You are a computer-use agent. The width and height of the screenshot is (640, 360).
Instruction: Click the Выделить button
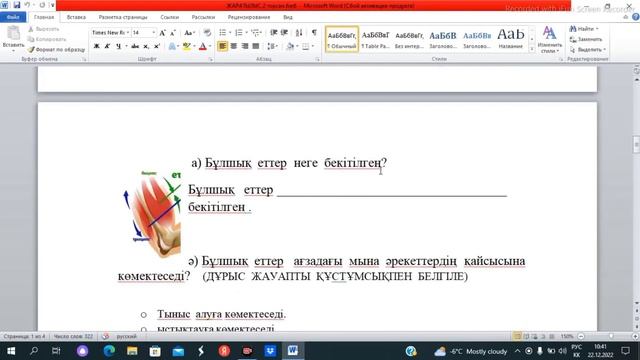[x=587, y=49]
